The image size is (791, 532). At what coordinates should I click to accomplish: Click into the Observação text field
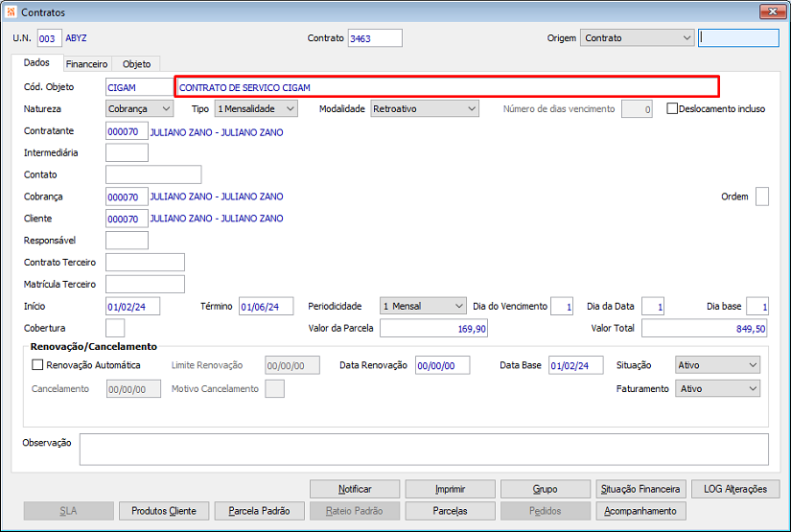click(423, 449)
